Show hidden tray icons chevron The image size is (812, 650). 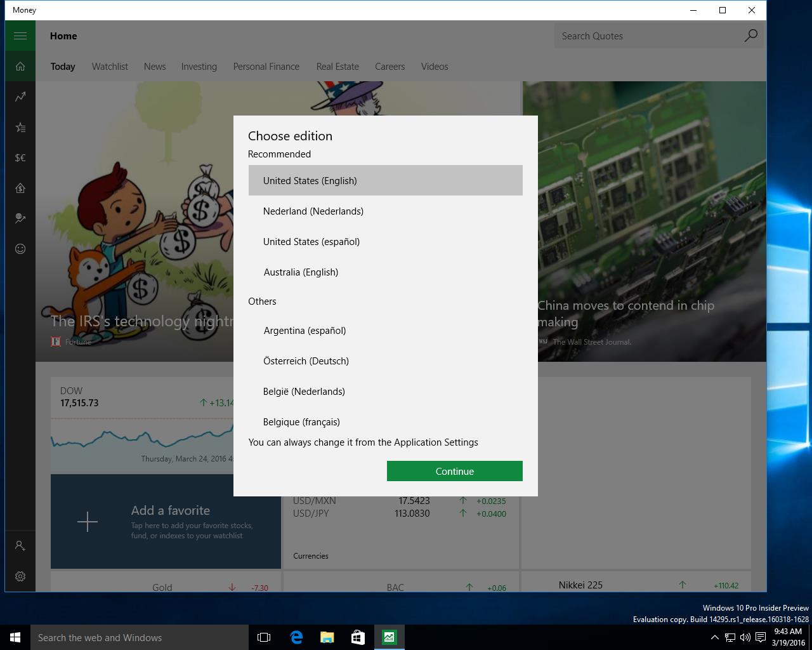[x=714, y=637]
